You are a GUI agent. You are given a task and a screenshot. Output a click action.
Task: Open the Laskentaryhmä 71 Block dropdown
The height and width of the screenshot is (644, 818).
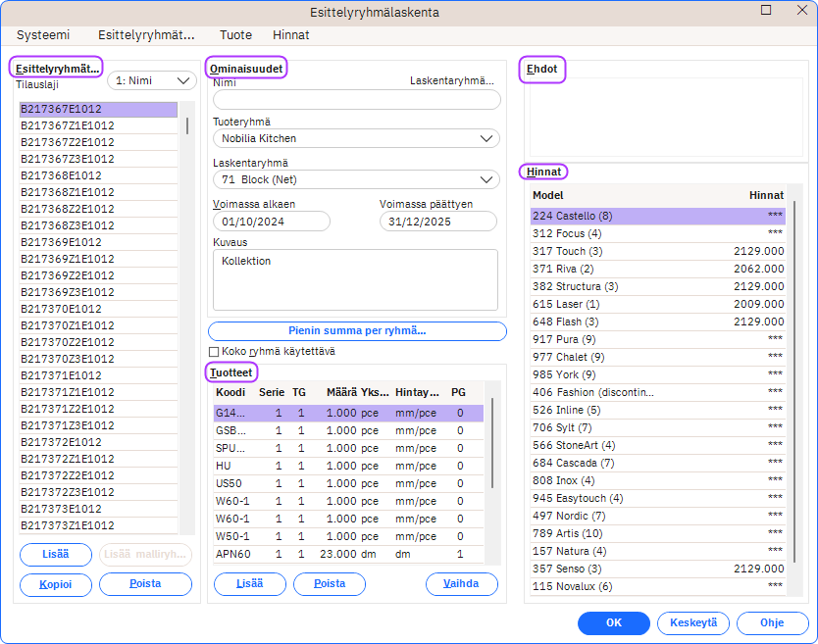(x=356, y=179)
